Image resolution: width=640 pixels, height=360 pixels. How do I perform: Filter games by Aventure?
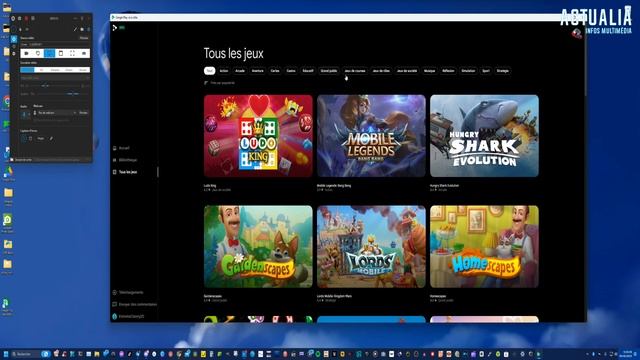tap(258, 71)
